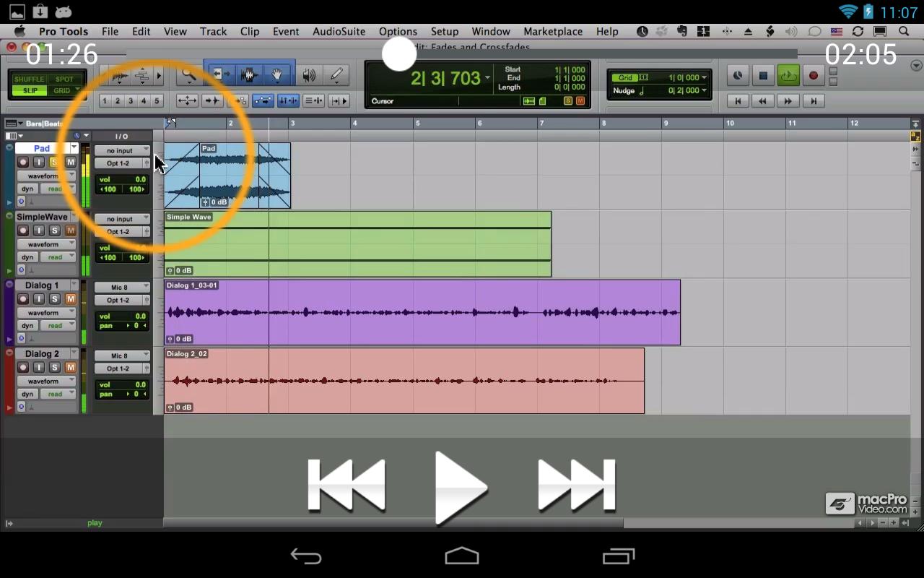Click the Dialog 2_02 audio clip

[x=404, y=381]
